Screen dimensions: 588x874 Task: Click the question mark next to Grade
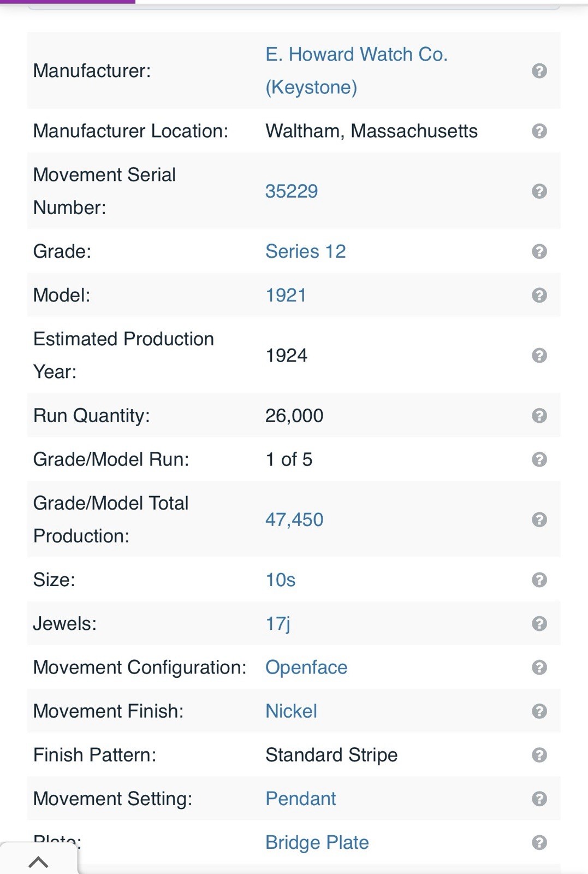click(539, 251)
